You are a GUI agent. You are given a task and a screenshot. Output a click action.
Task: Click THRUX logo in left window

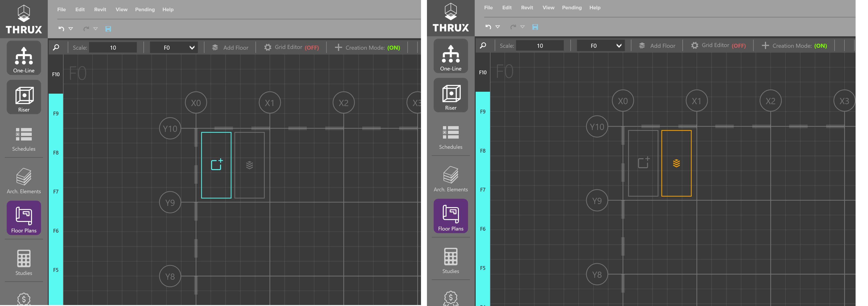[x=24, y=19]
